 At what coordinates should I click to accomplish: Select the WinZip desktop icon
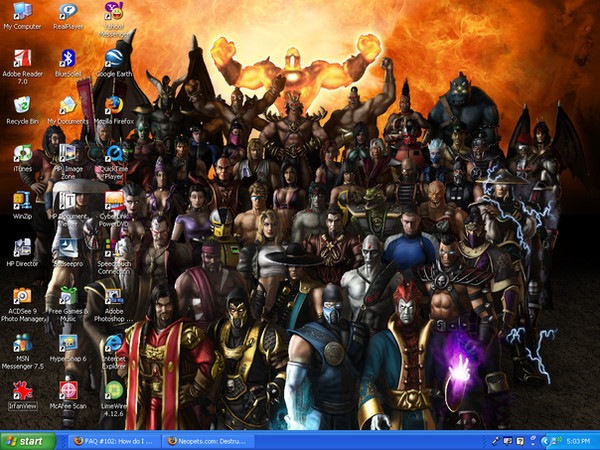click(x=22, y=205)
